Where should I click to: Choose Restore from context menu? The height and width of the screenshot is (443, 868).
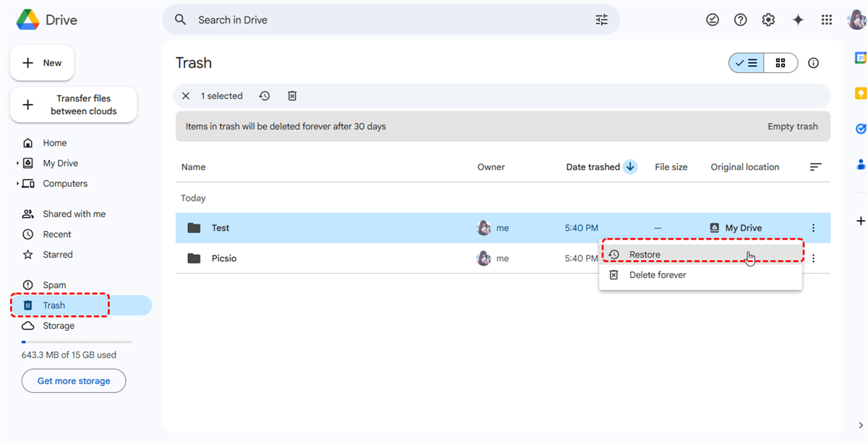coord(644,255)
